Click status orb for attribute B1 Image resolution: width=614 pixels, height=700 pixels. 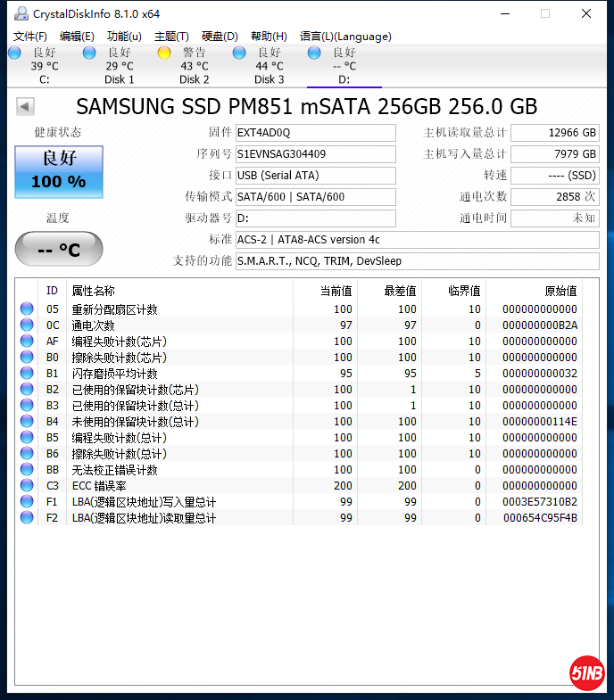(x=27, y=373)
